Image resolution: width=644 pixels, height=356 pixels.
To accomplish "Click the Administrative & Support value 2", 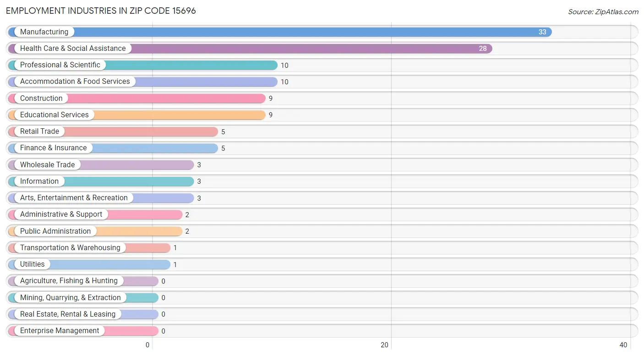I will [187, 215].
